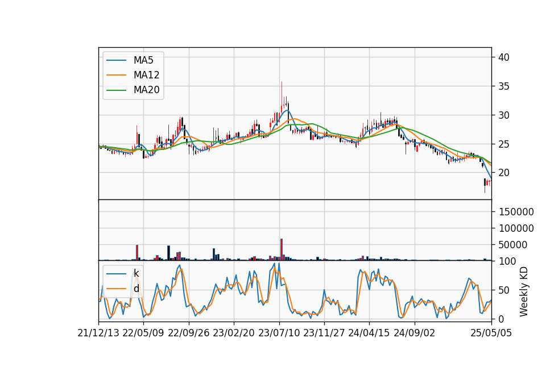This screenshot has width=546, height=392.
Task: Click the price axis value 25
Action: 503,144
